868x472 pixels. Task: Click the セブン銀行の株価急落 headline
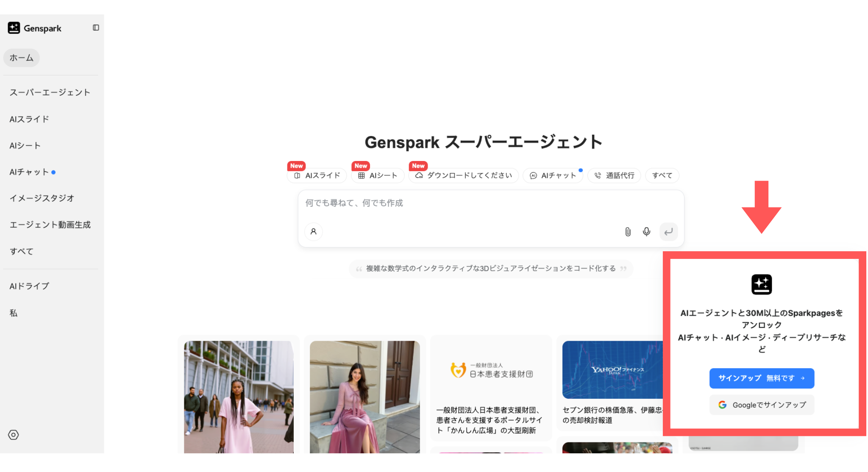[613, 415]
